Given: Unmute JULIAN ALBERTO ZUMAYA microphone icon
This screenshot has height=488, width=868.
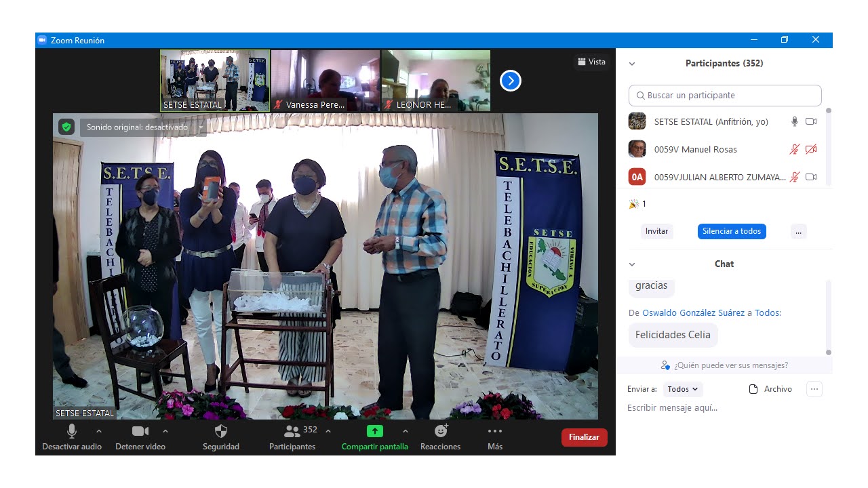Looking at the screenshot, I should [x=795, y=177].
